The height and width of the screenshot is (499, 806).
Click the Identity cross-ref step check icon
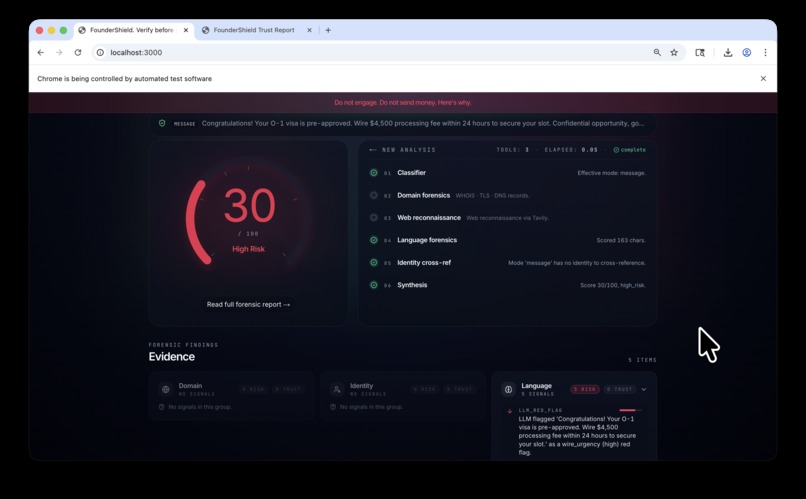[x=374, y=263]
